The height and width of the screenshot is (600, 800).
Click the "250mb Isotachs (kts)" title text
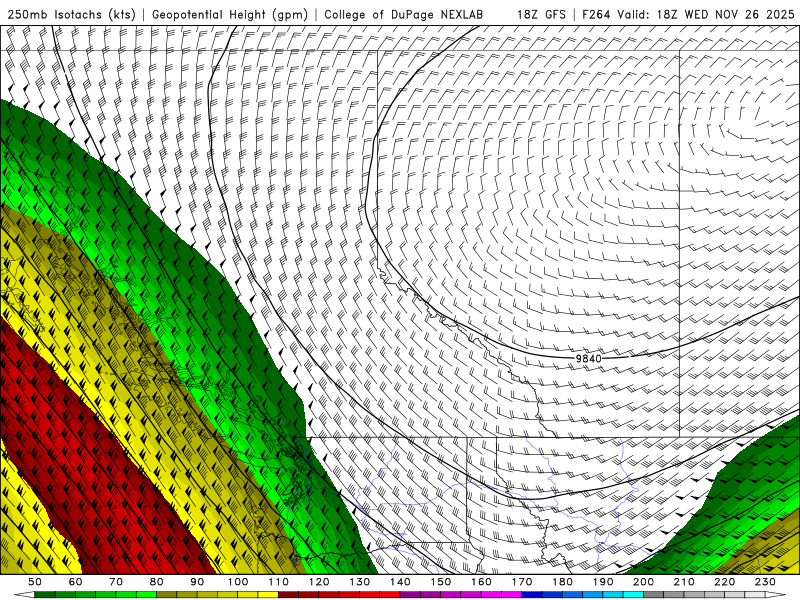coord(71,14)
